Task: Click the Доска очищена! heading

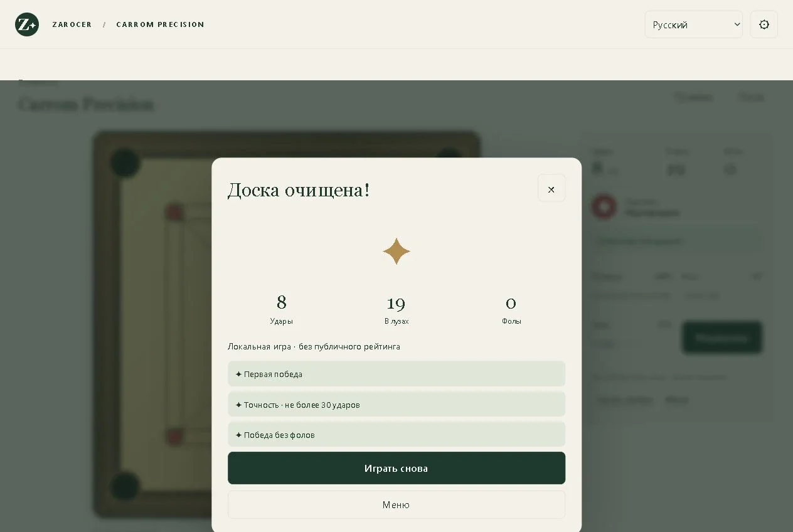Action: point(299,189)
